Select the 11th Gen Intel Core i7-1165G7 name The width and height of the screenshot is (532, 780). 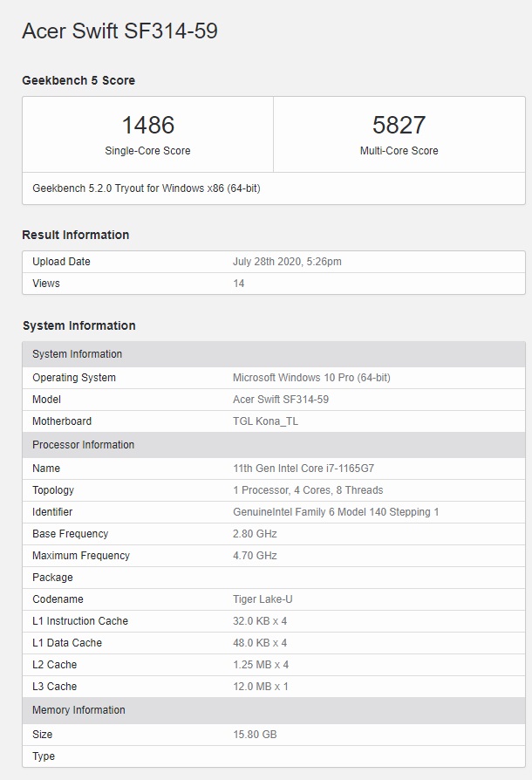click(x=304, y=469)
